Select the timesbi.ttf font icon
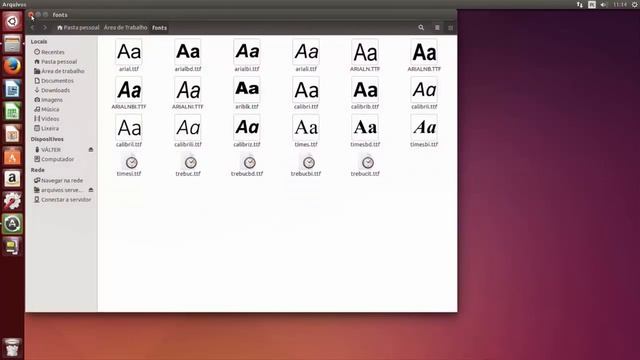Screen dimensions: 640x360 click(x=424, y=127)
